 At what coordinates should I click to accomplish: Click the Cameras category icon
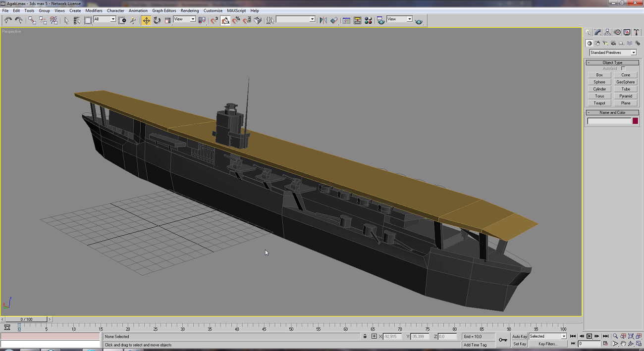[614, 43]
